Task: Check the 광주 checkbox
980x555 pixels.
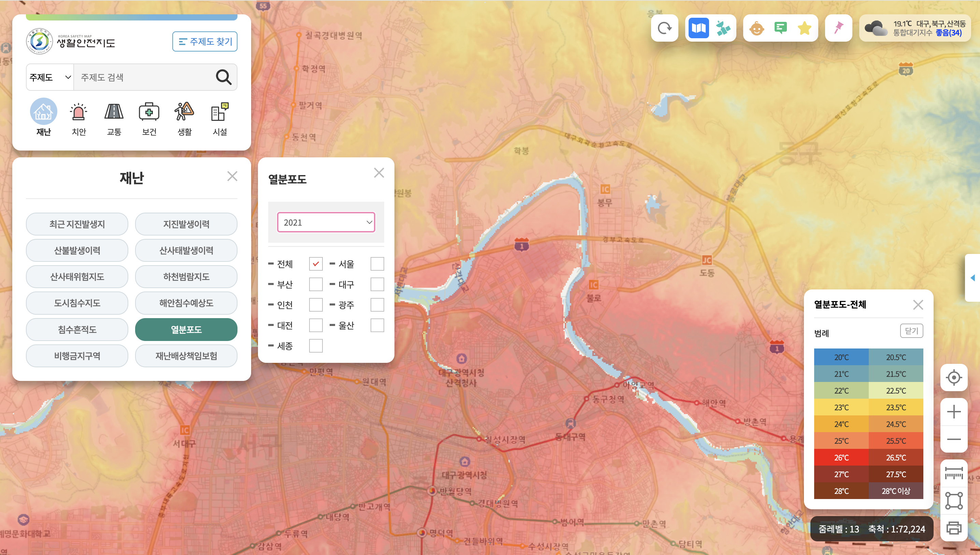Action: click(377, 305)
